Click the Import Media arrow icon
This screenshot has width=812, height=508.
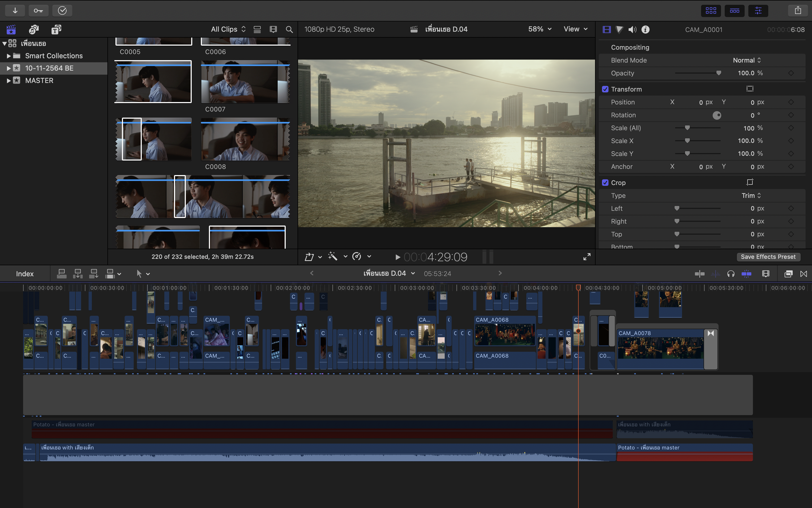pos(15,10)
